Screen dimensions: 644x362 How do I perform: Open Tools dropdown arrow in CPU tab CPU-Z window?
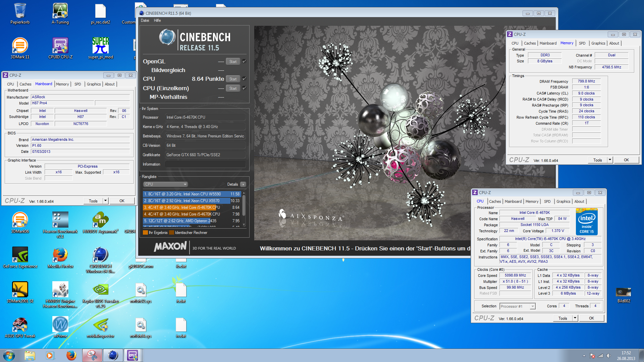[x=575, y=318]
